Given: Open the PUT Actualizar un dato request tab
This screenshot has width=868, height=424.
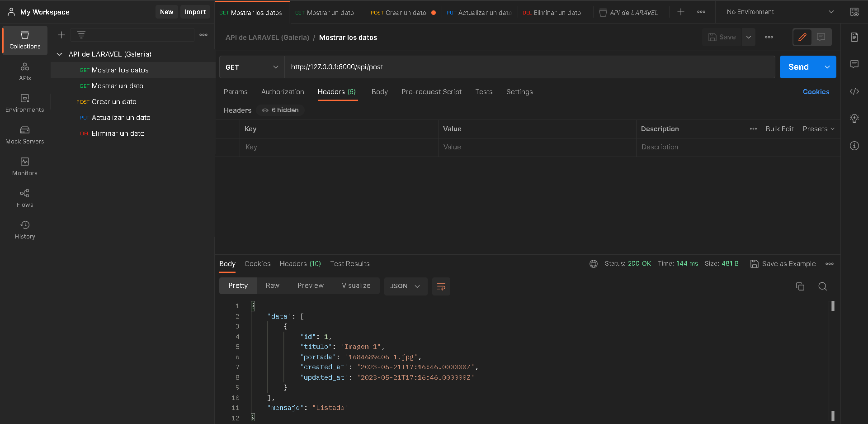Looking at the screenshot, I should point(479,13).
